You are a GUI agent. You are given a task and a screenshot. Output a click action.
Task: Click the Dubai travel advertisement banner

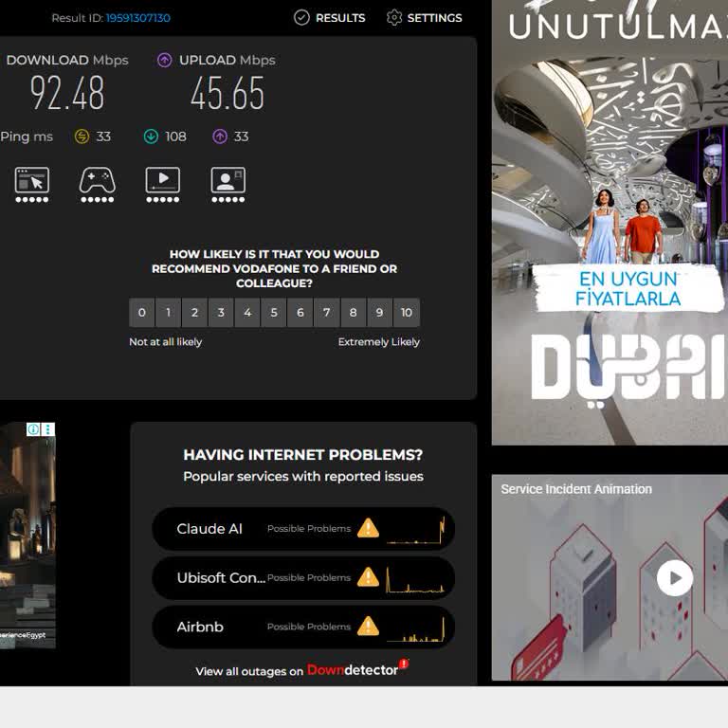[610, 222]
